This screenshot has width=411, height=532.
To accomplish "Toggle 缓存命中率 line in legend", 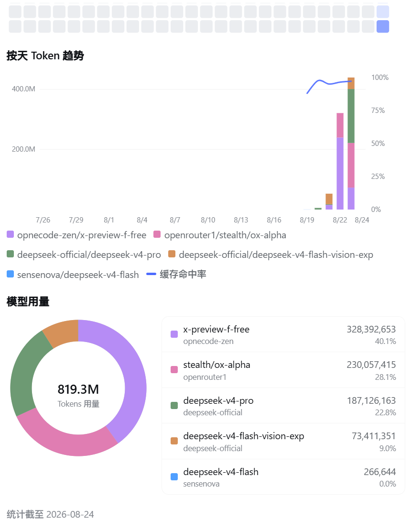I will coord(176,274).
